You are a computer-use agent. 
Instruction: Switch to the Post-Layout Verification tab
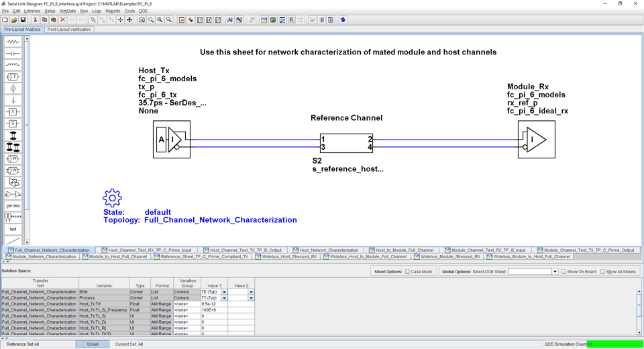coord(69,30)
